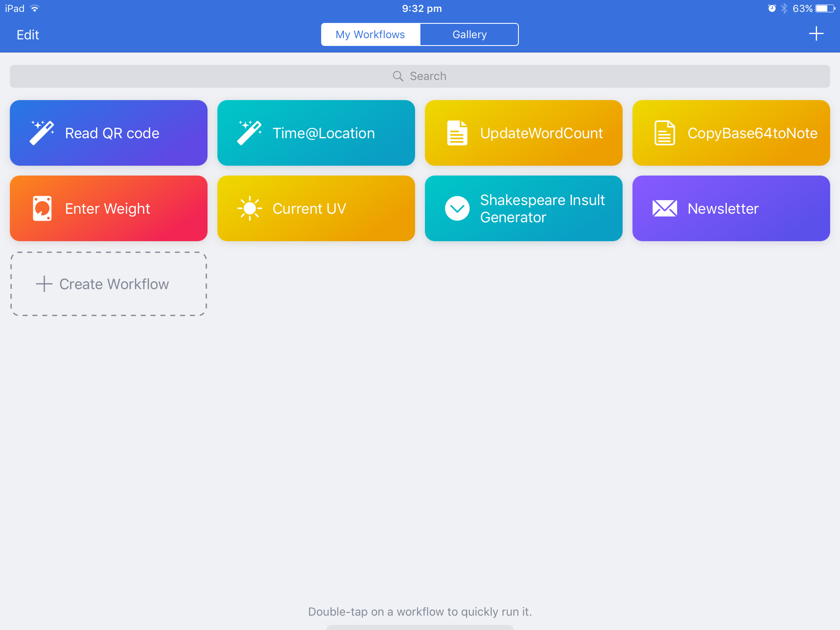Tap the magic wand icon on Read QR code
This screenshot has height=630, width=840.
coord(42,132)
